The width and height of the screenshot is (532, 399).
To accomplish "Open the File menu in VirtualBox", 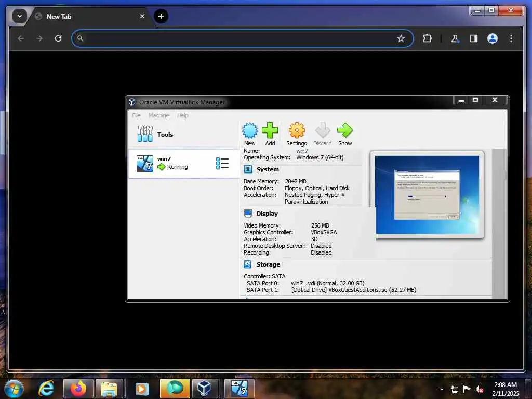I will tap(136, 115).
